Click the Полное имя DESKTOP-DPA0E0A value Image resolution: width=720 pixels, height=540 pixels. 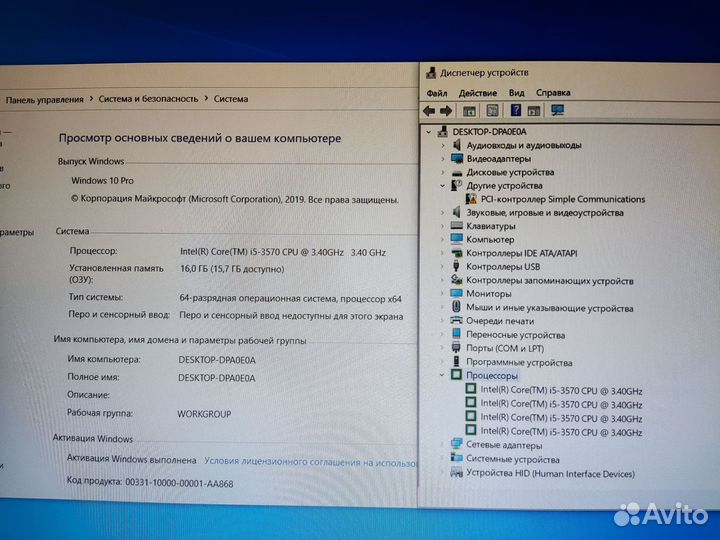(217, 378)
